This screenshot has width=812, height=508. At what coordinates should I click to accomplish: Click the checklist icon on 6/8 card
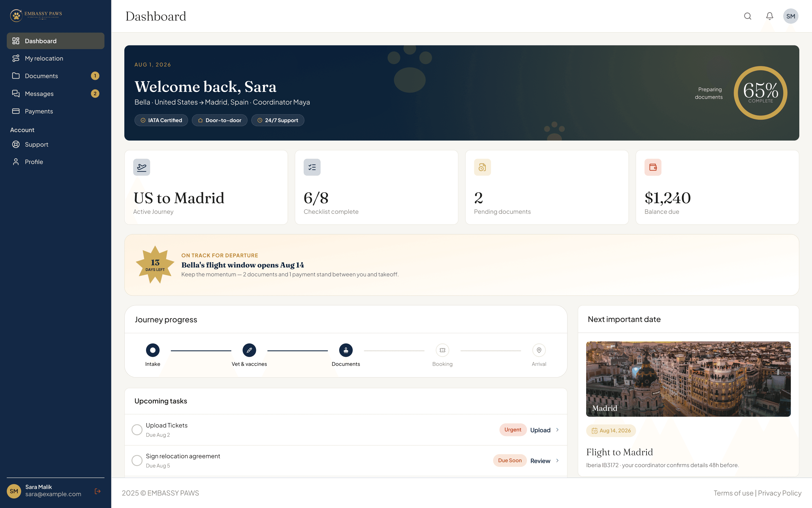point(312,167)
